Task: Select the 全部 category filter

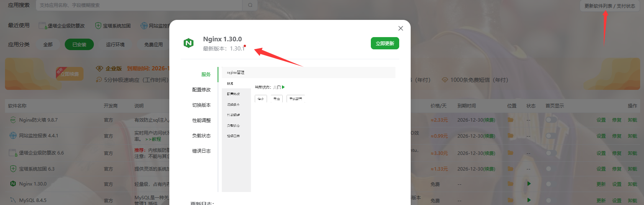Action: [48, 44]
